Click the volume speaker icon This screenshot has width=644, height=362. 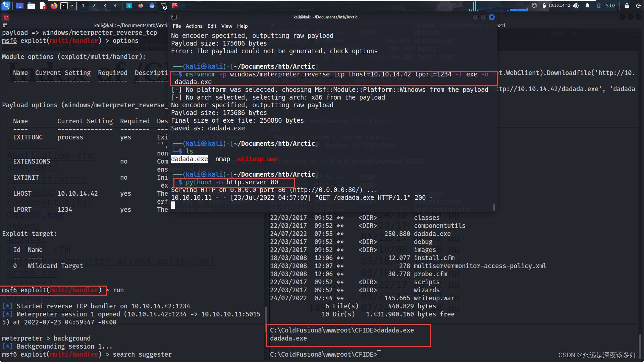(576, 6)
